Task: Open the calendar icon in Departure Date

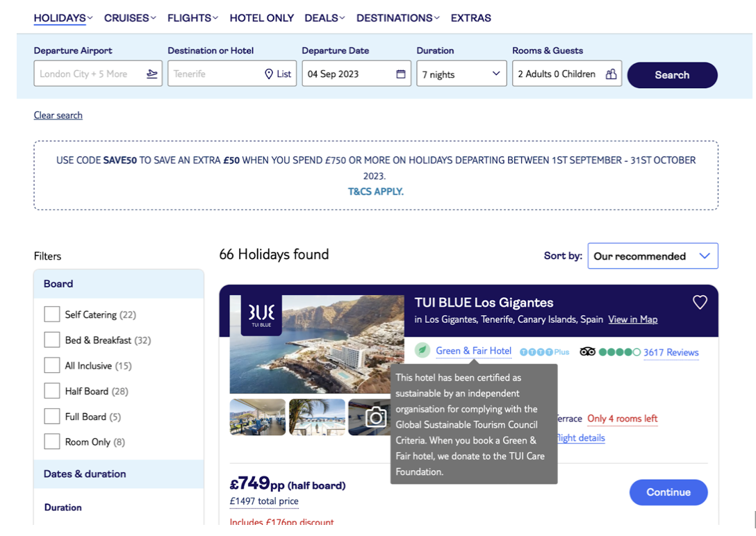Action: click(401, 74)
